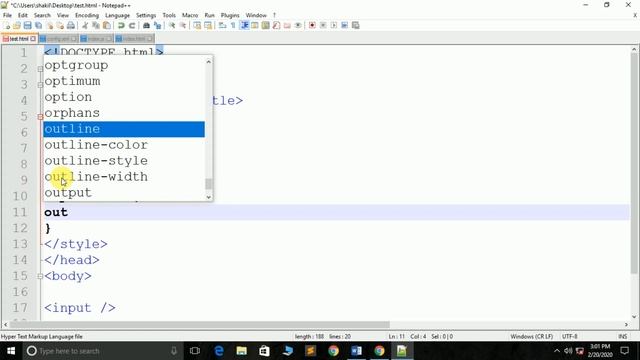Image resolution: width=640 pixels, height=360 pixels.
Task: Toggle Word wrap toolbar icon
Action: [x=222, y=26]
